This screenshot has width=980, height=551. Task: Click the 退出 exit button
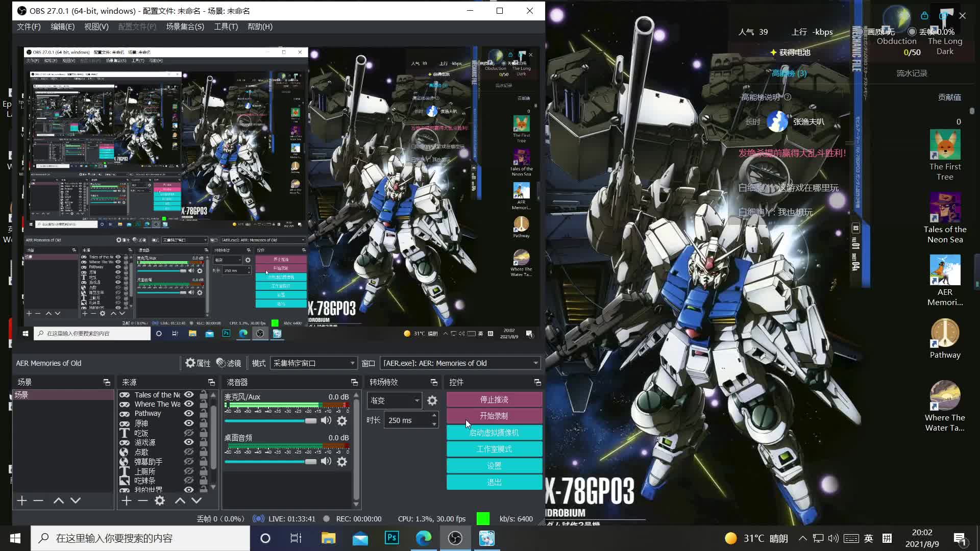pos(494,482)
